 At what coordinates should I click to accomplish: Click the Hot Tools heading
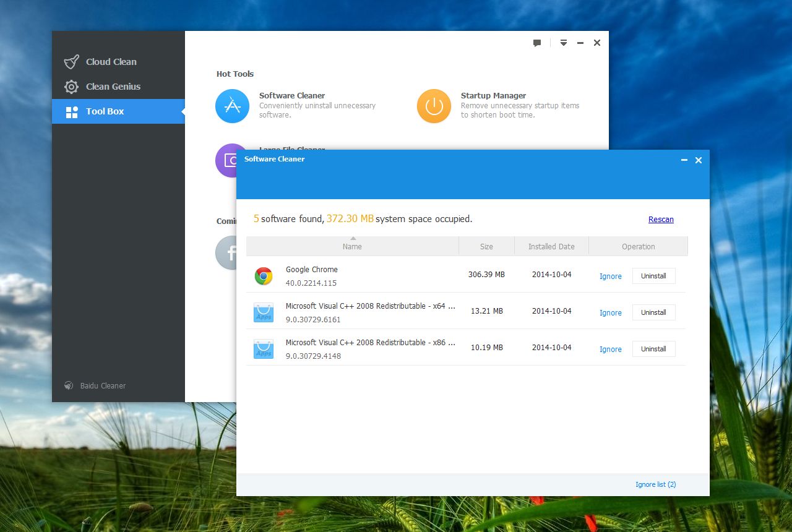point(235,74)
